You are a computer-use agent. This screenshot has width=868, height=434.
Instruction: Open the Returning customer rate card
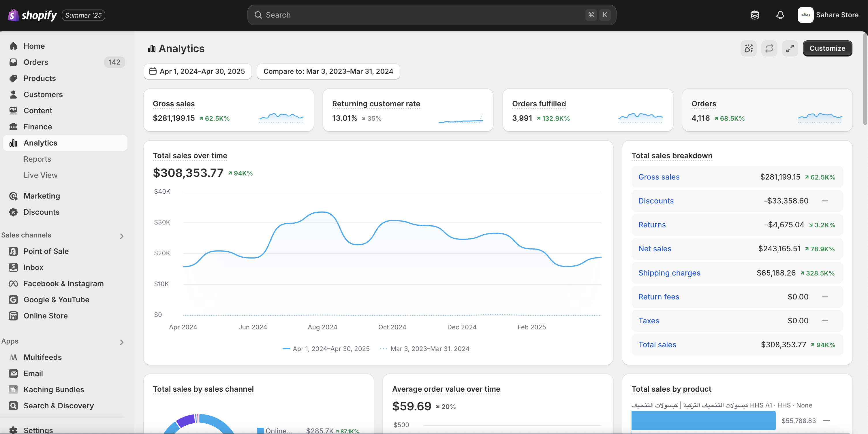click(x=408, y=110)
